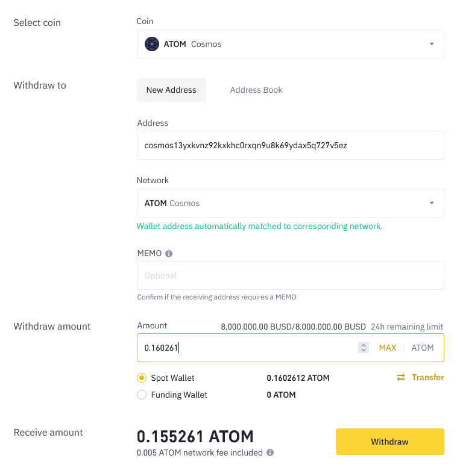Click into the cosmos Address field
This screenshot has height=476, width=460.
(x=291, y=145)
